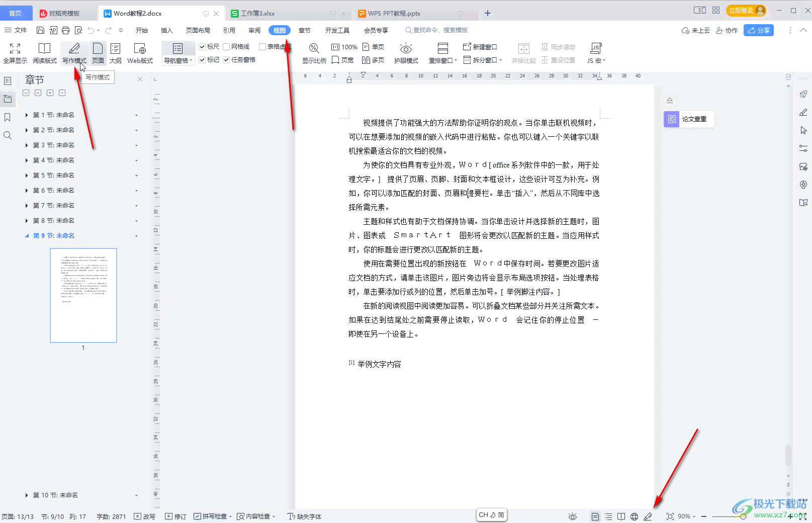
Task: Click the print preview icon
Action: click(78, 30)
